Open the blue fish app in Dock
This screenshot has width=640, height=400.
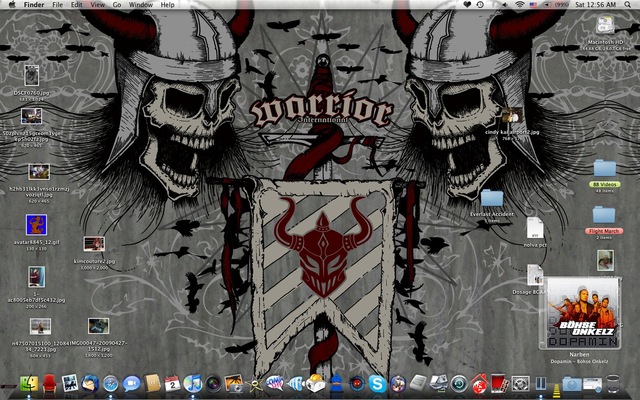[x=295, y=384]
